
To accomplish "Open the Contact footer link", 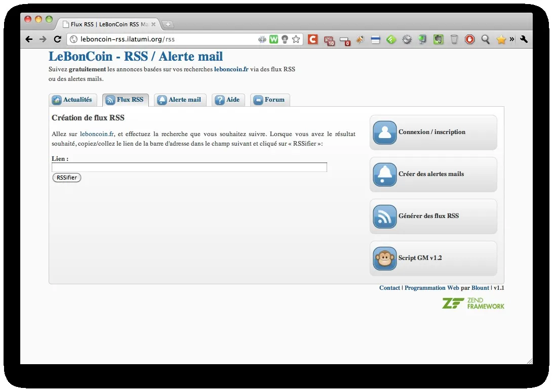I will 389,288.
